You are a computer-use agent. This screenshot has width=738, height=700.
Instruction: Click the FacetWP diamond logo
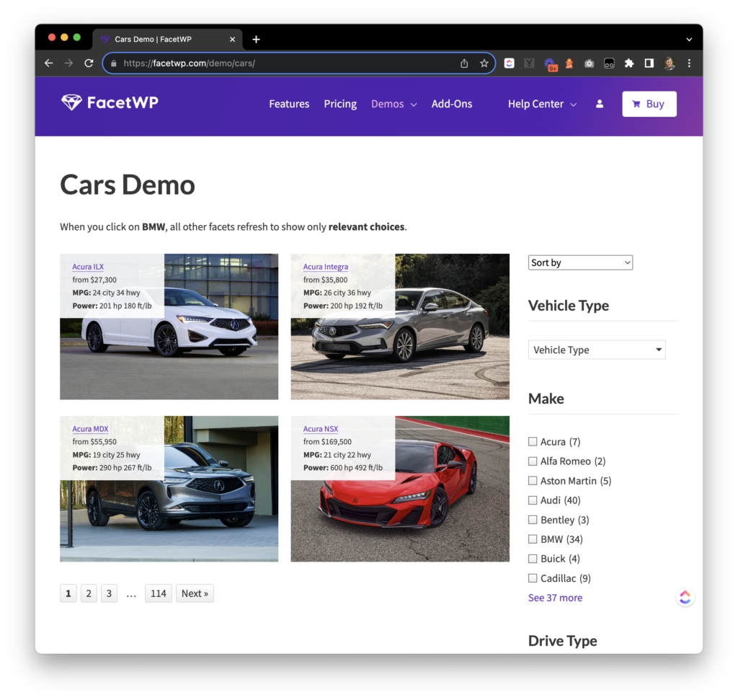pyautogui.click(x=71, y=102)
